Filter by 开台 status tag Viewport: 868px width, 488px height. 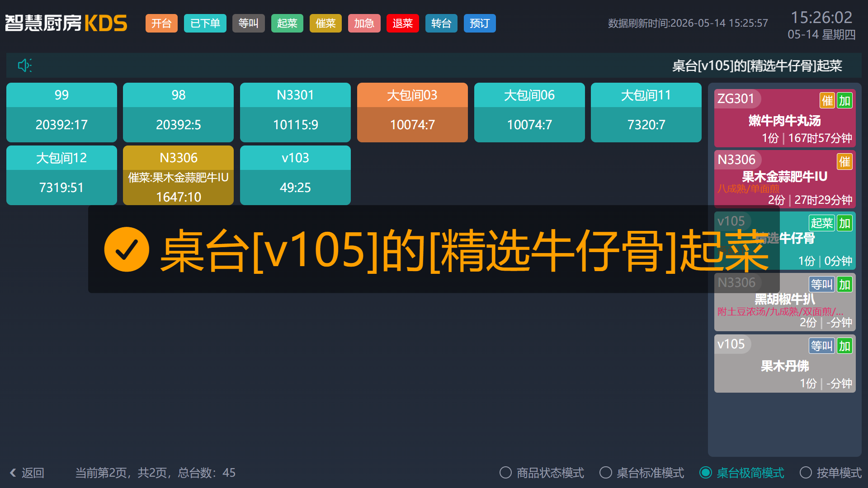pyautogui.click(x=161, y=23)
